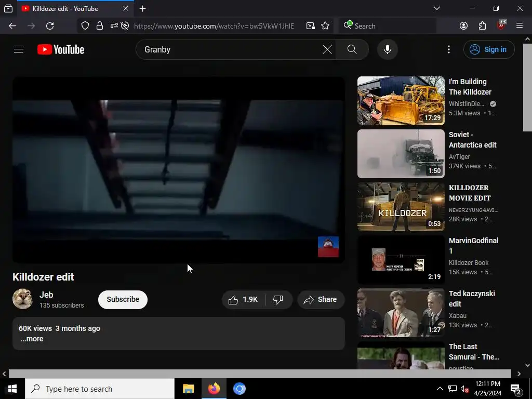Click the vertical page scrollbar thumb
The height and width of the screenshot is (399, 532).
click(x=527, y=87)
